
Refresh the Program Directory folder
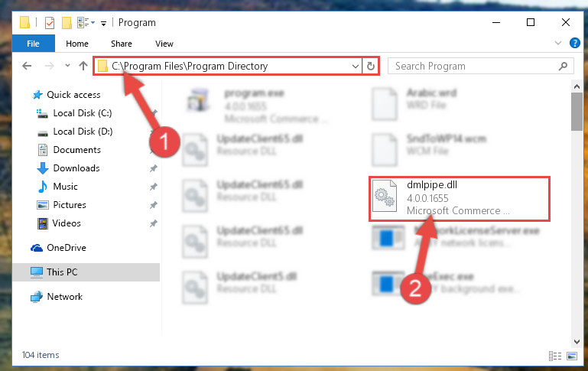tap(371, 66)
